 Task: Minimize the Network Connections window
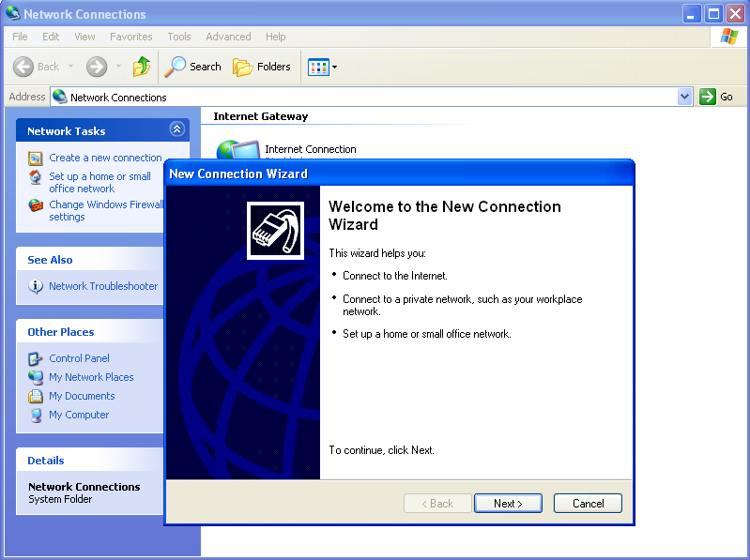pyautogui.click(x=691, y=13)
